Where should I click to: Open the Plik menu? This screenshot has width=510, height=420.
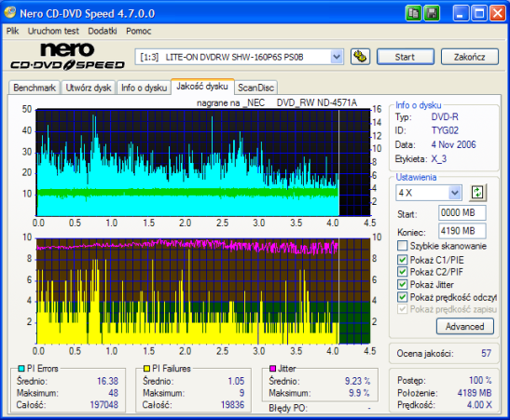click(x=12, y=31)
